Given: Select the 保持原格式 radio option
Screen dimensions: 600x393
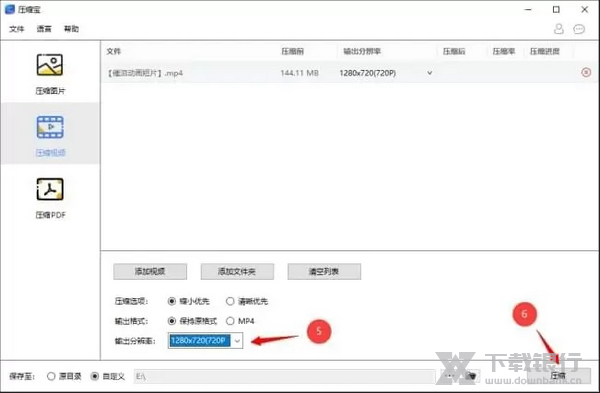Looking at the screenshot, I should click(x=172, y=321).
